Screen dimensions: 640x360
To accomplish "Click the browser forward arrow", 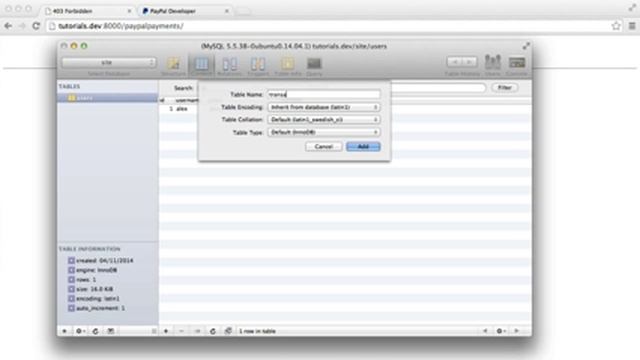I will coord(22,26).
